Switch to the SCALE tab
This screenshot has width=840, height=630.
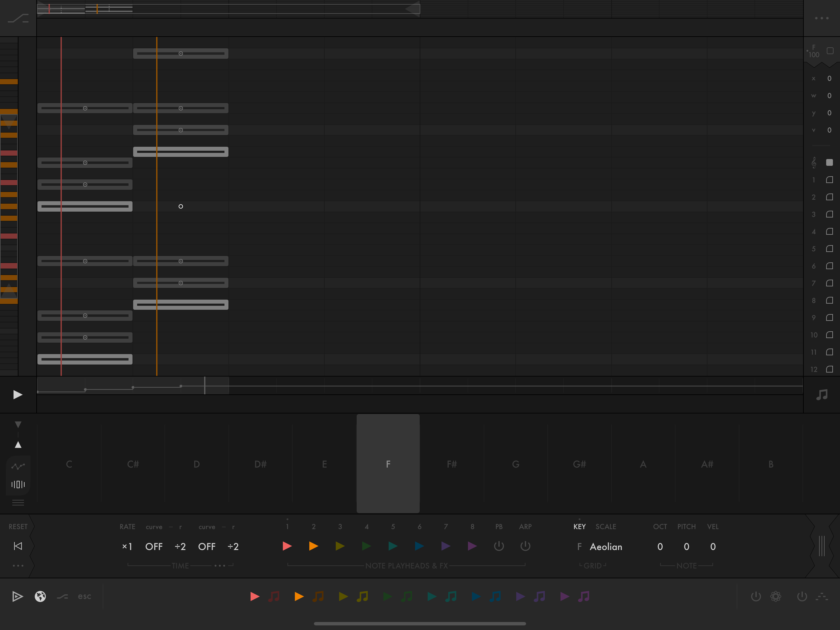pyautogui.click(x=606, y=527)
